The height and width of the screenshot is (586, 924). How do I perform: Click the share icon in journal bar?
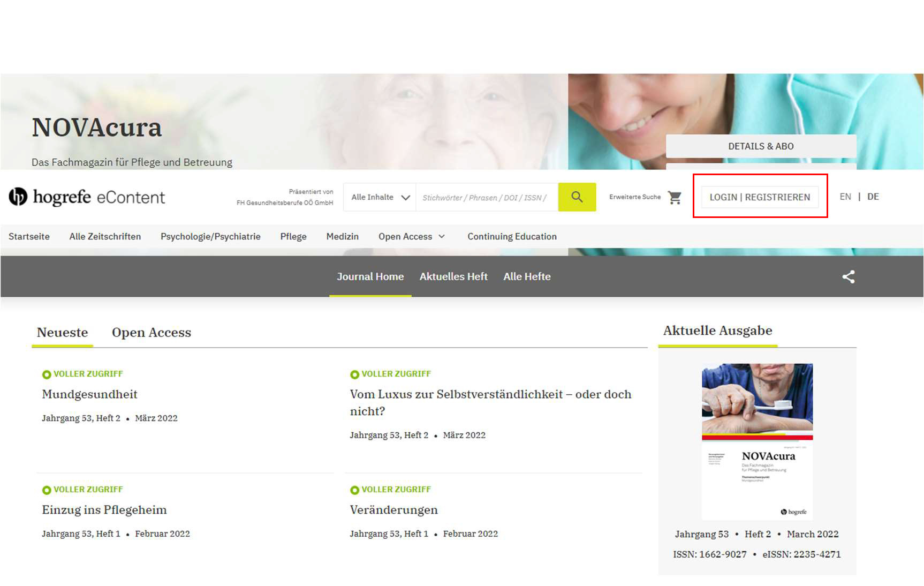pos(848,276)
